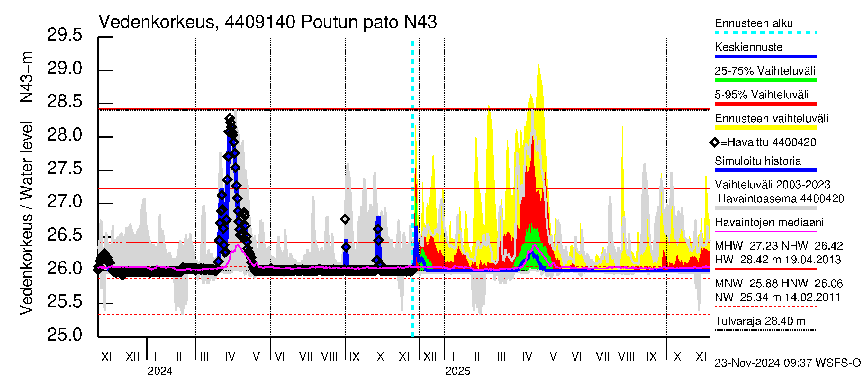Click the 'MHW 27.23 NHW 26.42' text

pyautogui.click(x=778, y=246)
